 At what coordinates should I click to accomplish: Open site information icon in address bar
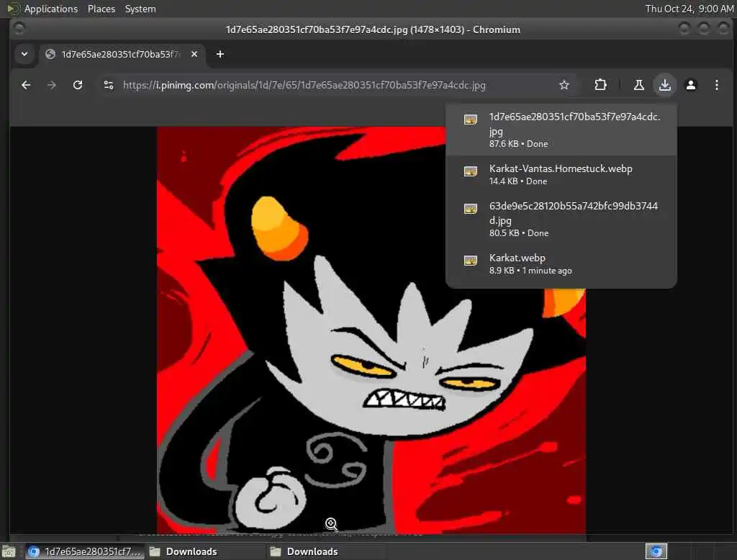(109, 85)
